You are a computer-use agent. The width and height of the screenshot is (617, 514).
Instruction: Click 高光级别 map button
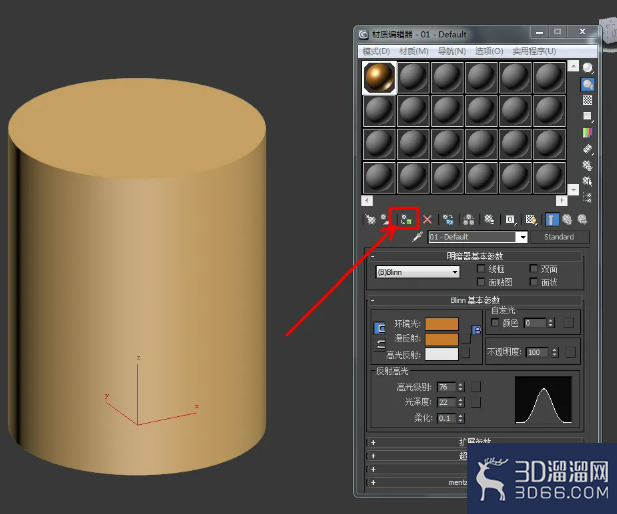coord(476,387)
